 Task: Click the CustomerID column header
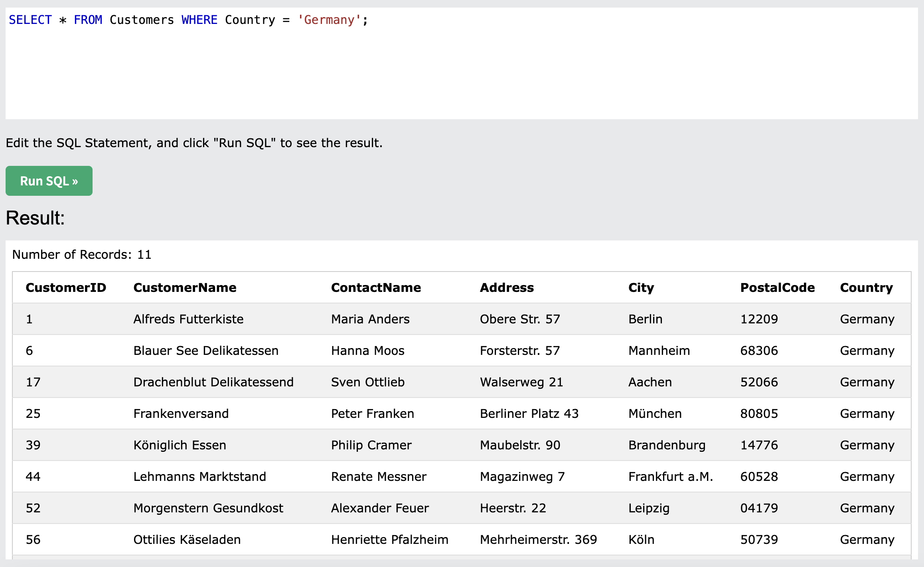[x=66, y=287]
